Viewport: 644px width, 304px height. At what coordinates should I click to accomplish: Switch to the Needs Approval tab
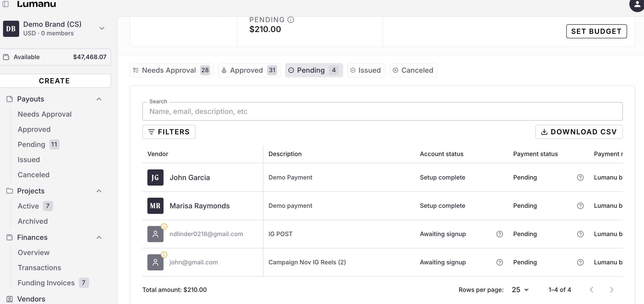tap(172, 70)
